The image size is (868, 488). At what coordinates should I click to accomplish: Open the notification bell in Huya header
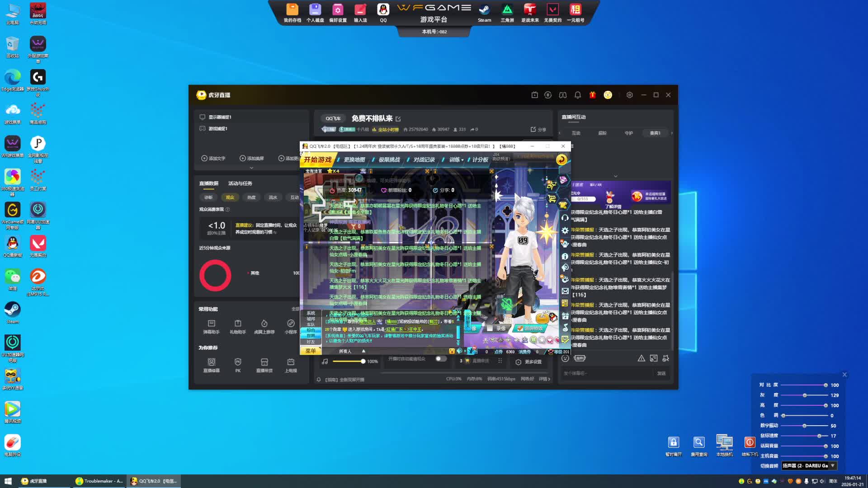577,95
